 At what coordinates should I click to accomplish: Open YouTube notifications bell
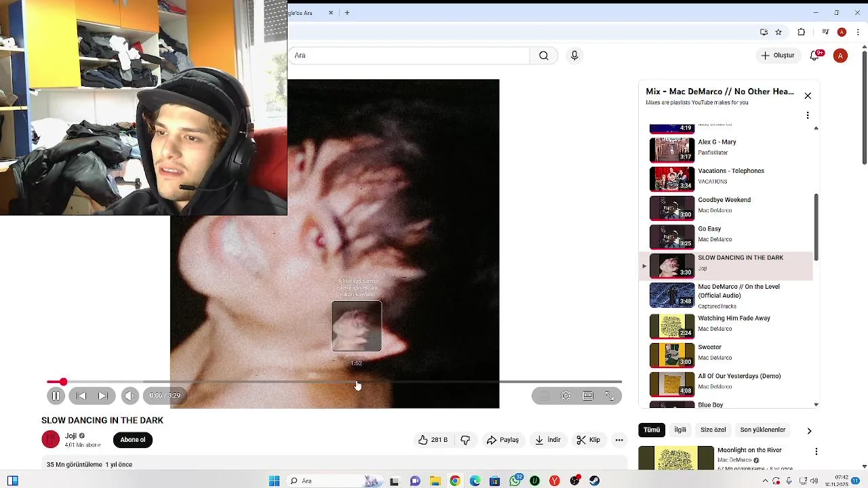[815, 56]
